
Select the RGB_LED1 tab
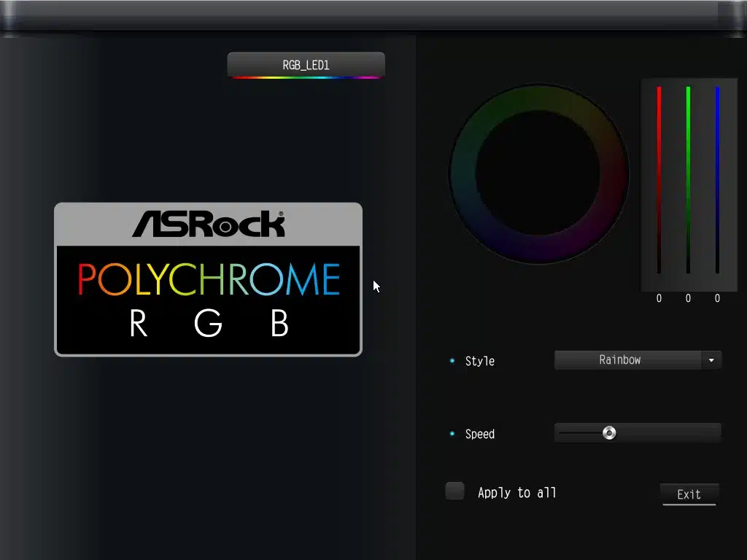click(x=306, y=65)
